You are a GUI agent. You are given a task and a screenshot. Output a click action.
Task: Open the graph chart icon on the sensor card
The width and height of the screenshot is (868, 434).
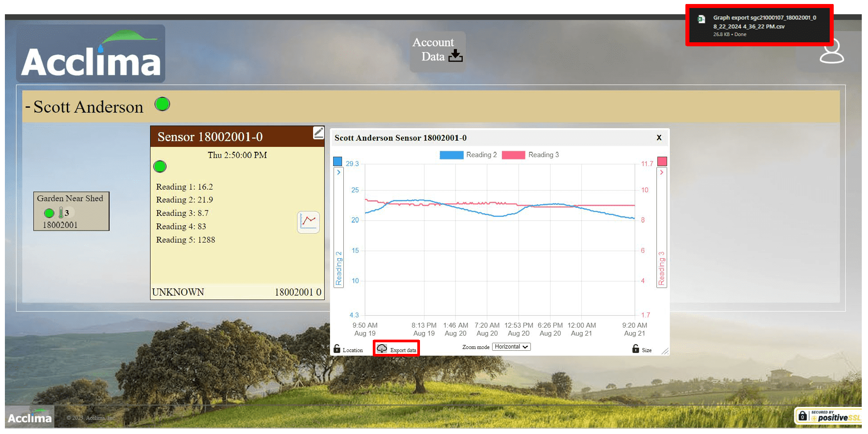point(308,222)
